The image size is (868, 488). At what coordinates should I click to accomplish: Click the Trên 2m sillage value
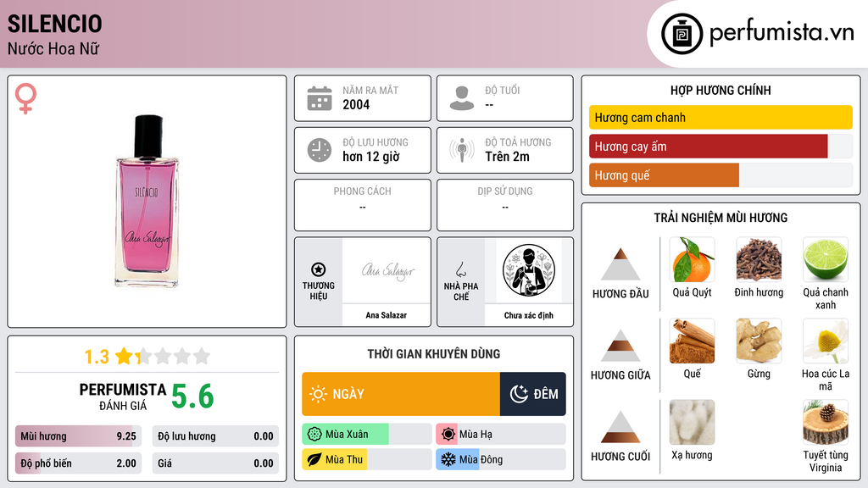coord(507,157)
